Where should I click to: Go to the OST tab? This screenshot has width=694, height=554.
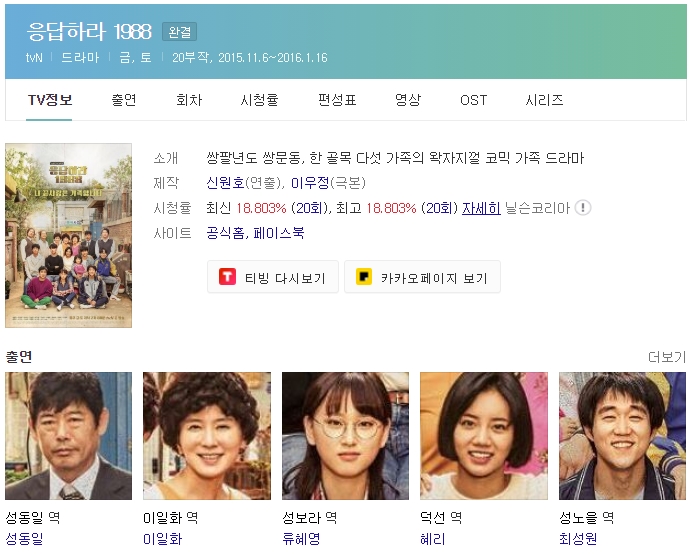click(x=473, y=100)
